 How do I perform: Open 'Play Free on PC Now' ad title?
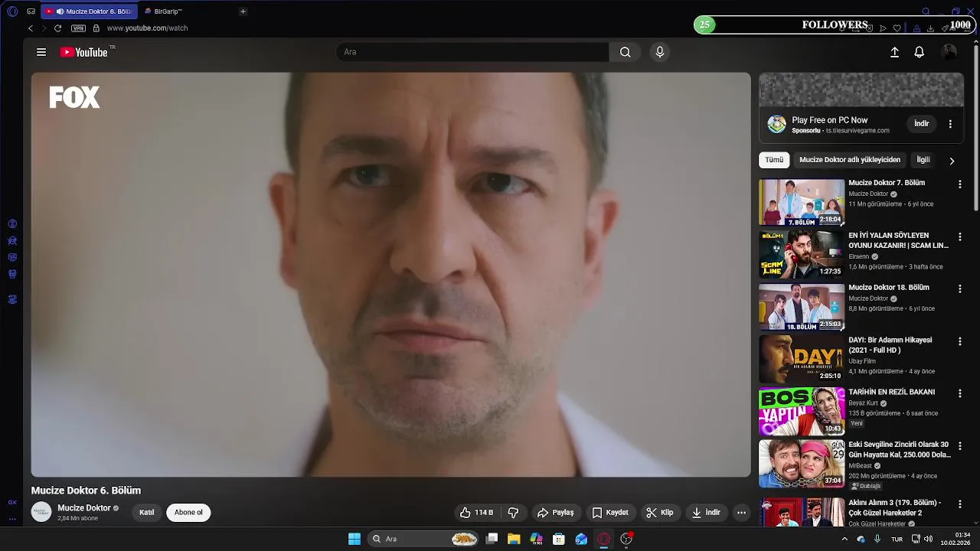pos(830,120)
